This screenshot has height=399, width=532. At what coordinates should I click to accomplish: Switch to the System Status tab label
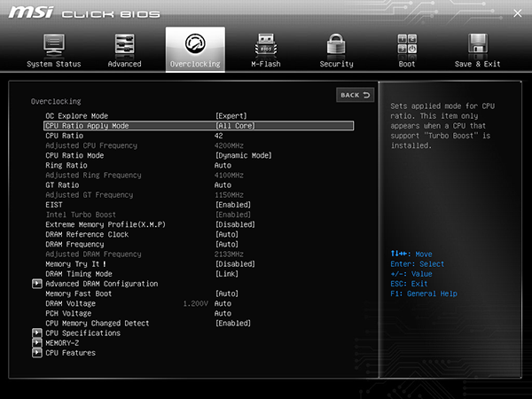(54, 64)
